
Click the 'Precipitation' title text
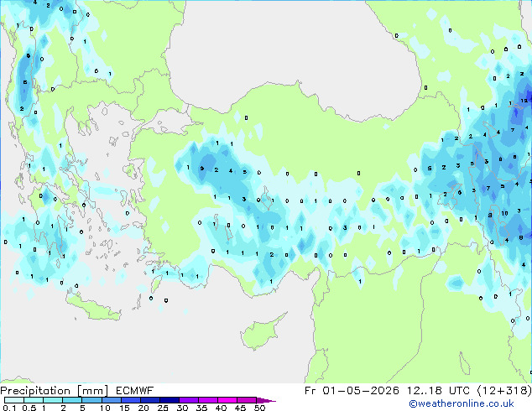click(35, 391)
